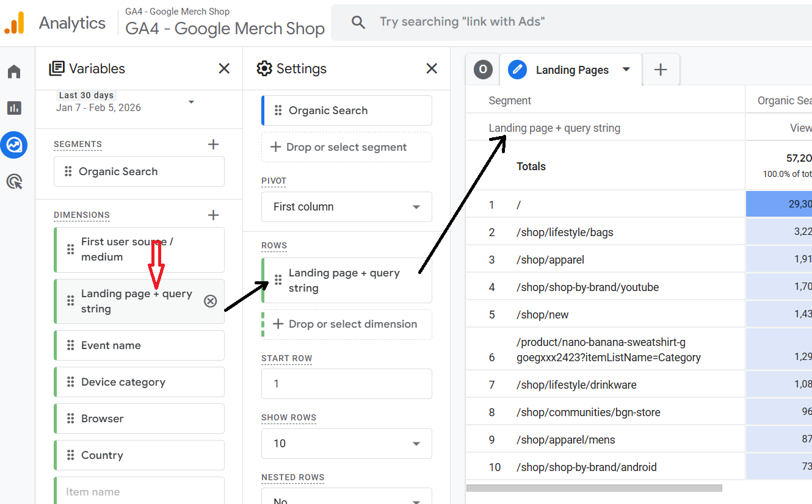Open the Home icon in left sidebar
Viewport: 812px width, 504px height.
14,72
